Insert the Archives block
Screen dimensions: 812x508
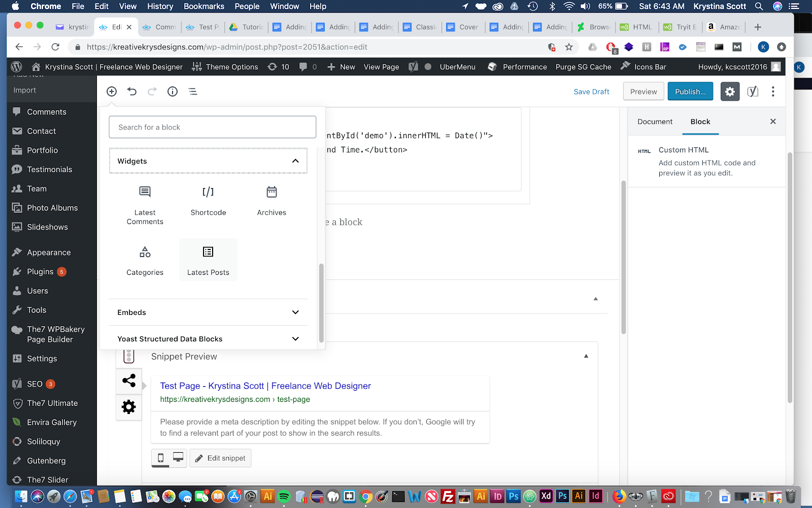(272, 201)
